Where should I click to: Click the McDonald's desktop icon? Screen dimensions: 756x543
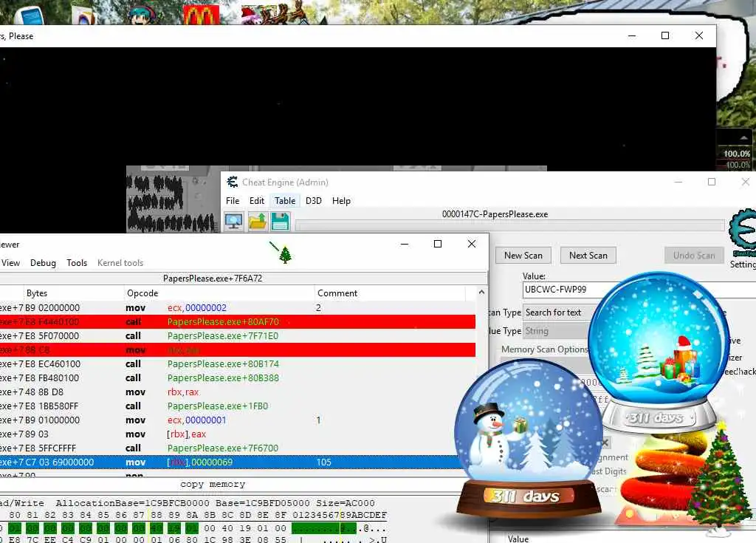[201, 15]
